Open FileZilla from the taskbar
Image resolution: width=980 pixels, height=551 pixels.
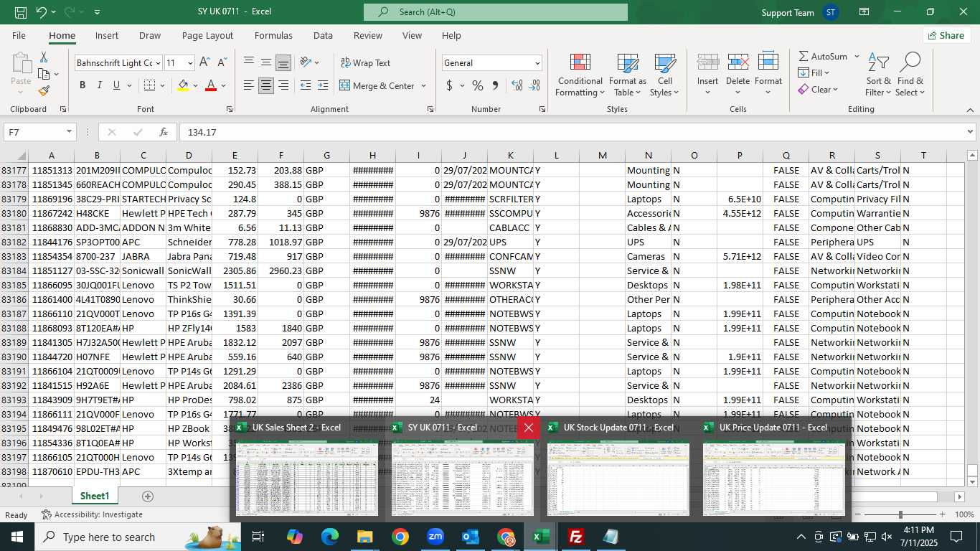(x=575, y=537)
